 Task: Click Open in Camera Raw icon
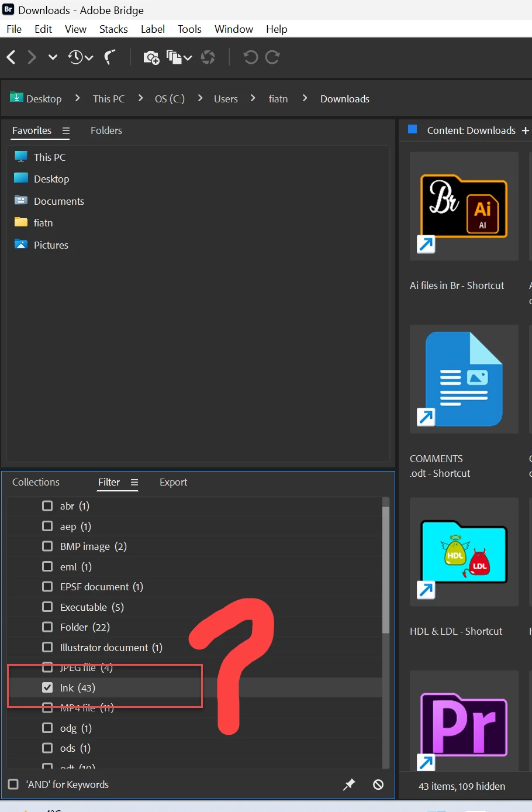[208, 57]
